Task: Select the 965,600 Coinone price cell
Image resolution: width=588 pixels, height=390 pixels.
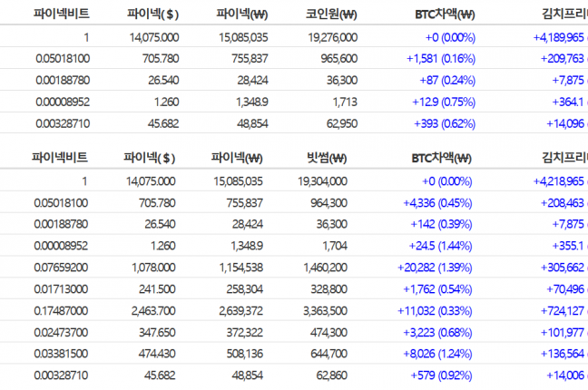Action: 338,58
